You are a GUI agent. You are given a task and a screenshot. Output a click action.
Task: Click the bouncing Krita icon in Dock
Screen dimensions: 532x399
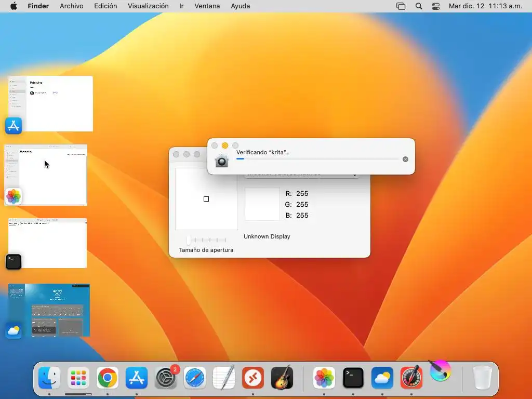[x=440, y=371]
